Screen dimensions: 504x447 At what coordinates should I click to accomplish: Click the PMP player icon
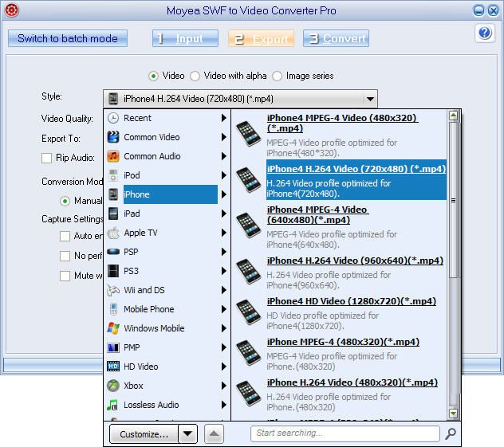tap(113, 347)
